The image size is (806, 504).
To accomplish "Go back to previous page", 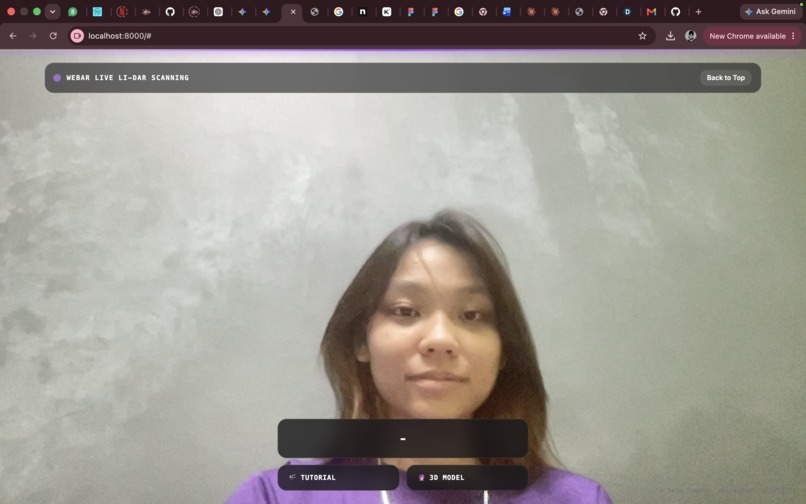I will (13, 36).
